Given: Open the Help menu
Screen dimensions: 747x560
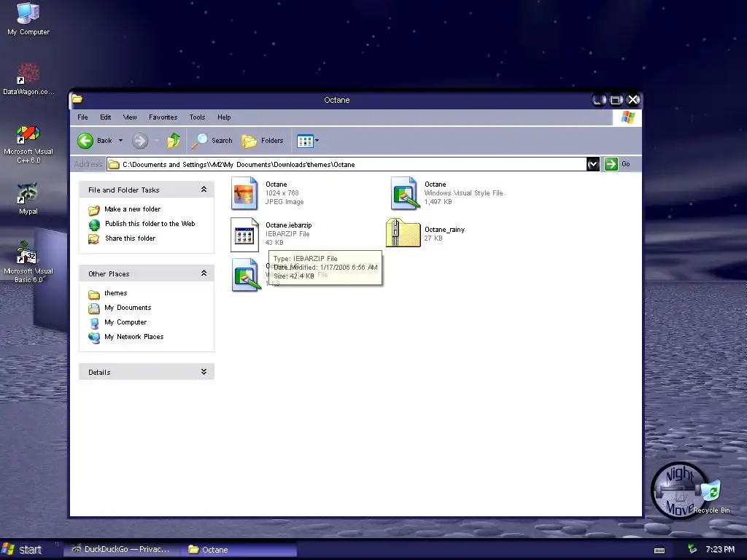Looking at the screenshot, I should 224,117.
